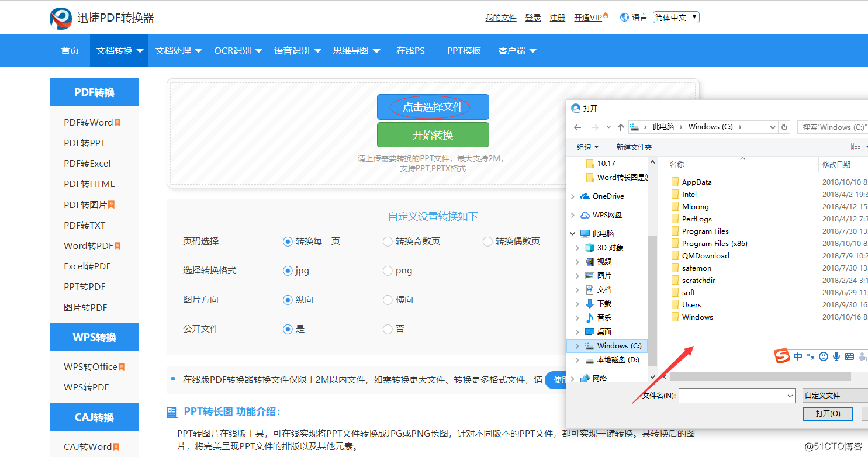The width and height of the screenshot is (868, 457).
Task: Change the view layout in Open dialog
Action: click(856, 147)
